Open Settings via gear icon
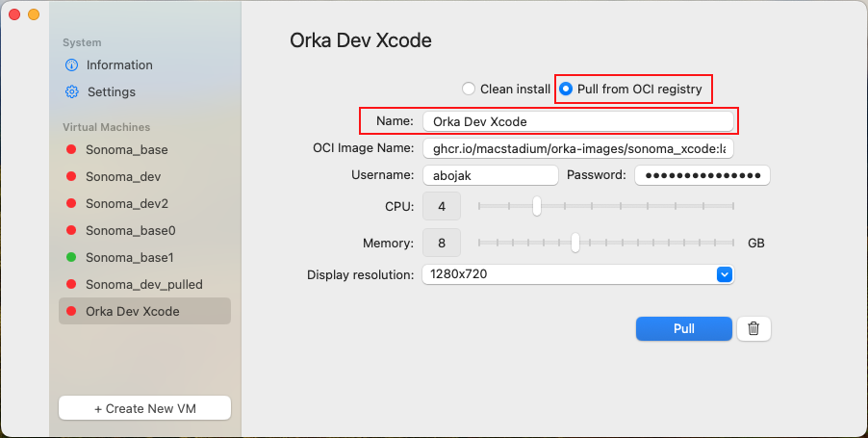Viewport: 868px width, 438px height. 71,92
